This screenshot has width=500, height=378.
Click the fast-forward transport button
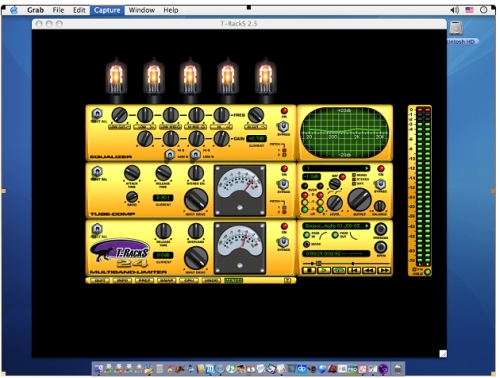pyautogui.click(x=384, y=270)
